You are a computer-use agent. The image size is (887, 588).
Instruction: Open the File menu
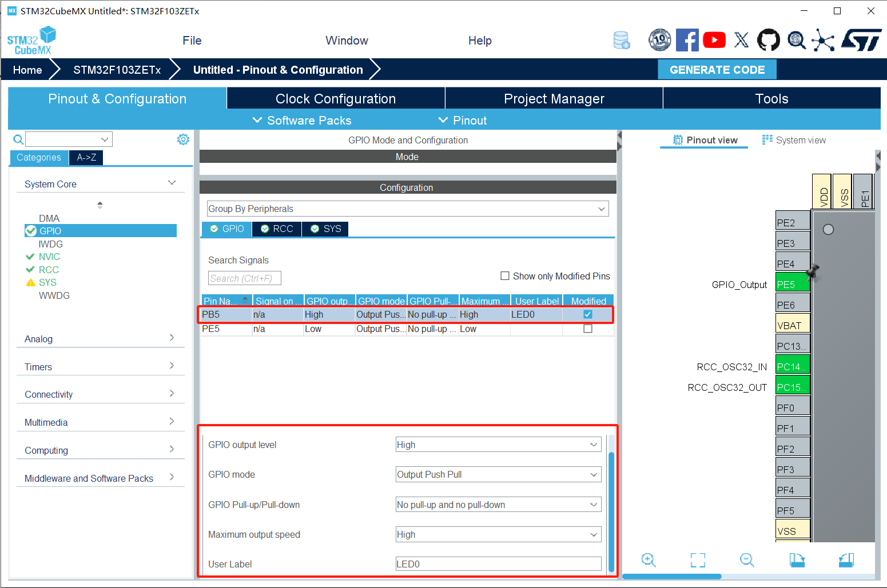[192, 41]
